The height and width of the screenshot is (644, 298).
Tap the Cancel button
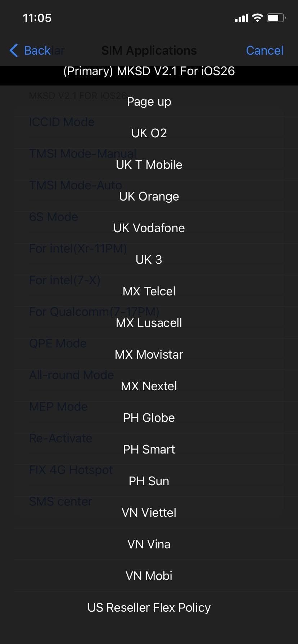265,51
